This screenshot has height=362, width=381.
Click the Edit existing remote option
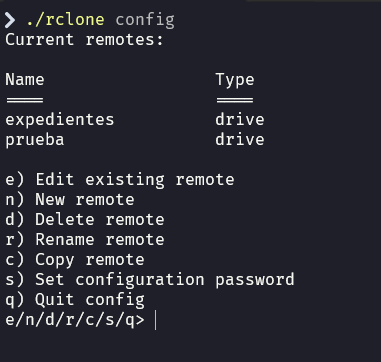pyautogui.click(x=120, y=180)
